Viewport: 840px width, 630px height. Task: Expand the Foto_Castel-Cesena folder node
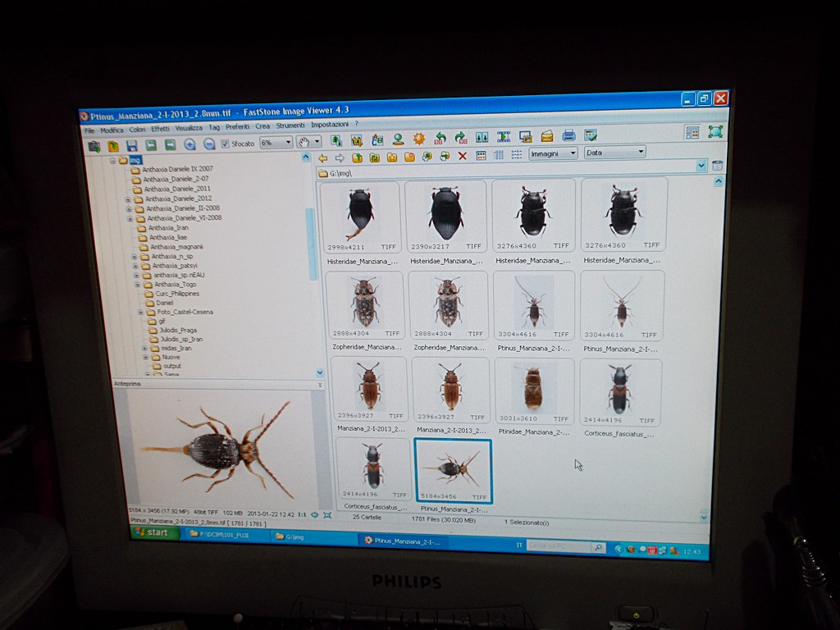[x=140, y=313]
